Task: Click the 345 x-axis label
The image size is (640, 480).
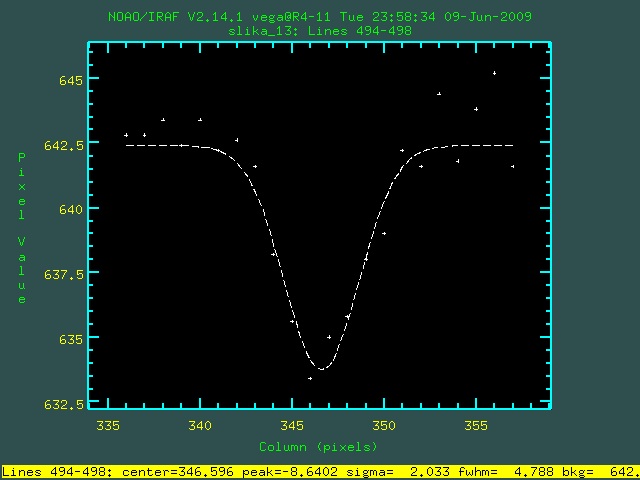Action: (x=292, y=426)
